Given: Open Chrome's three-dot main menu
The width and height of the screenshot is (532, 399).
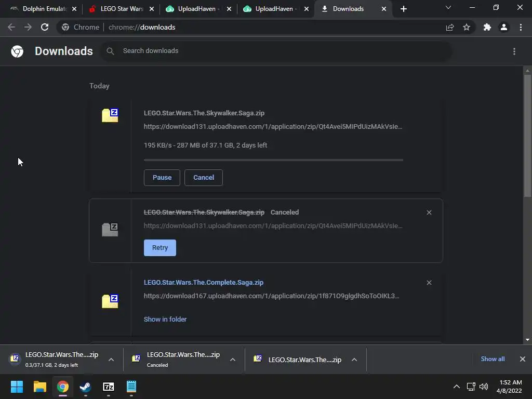Looking at the screenshot, I should pyautogui.click(x=521, y=27).
